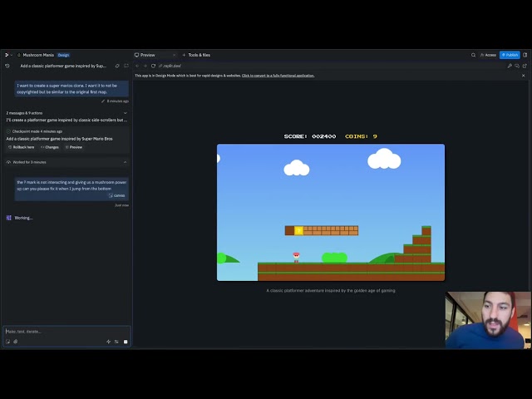Click the convert to fully functional application link
This screenshot has height=399, width=532.
coord(278,76)
